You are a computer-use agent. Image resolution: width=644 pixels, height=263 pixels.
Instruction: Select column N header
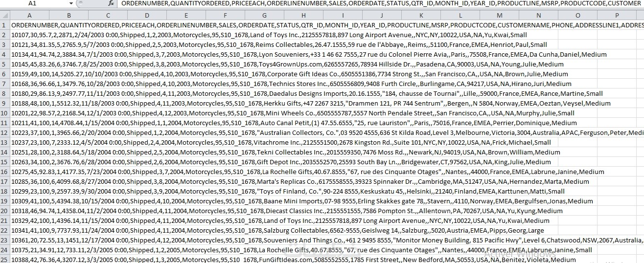pos(538,15)
